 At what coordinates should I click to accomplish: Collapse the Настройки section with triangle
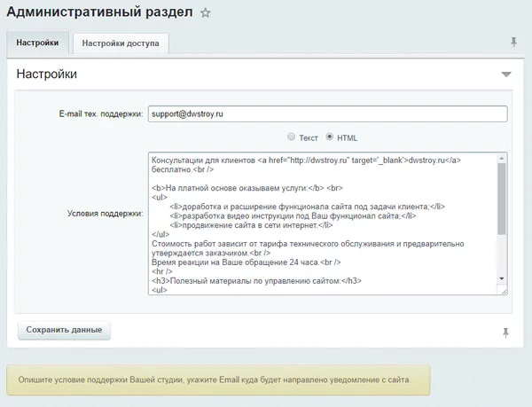coord(505,74)
